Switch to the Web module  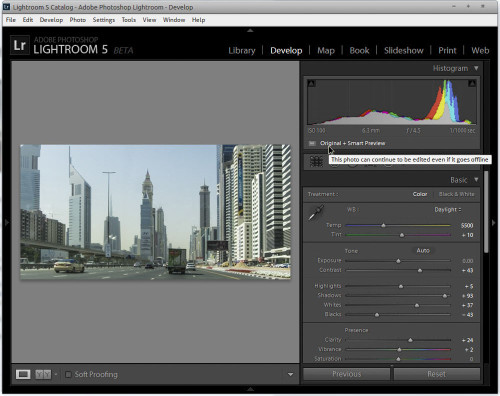[x=480, y=51]
